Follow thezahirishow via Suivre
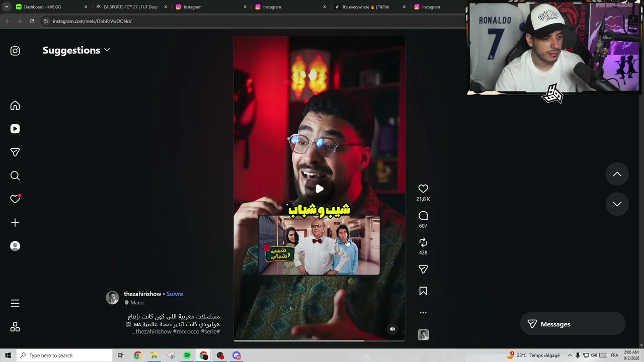Image resolution: width=644 pixels, height=362 pixels. [175, 294]
